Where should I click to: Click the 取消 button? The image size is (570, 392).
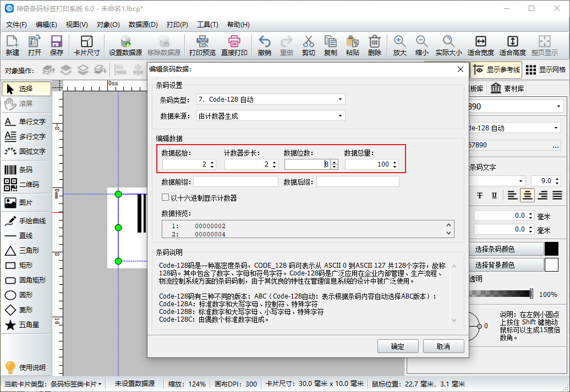[x=443, y=346]
